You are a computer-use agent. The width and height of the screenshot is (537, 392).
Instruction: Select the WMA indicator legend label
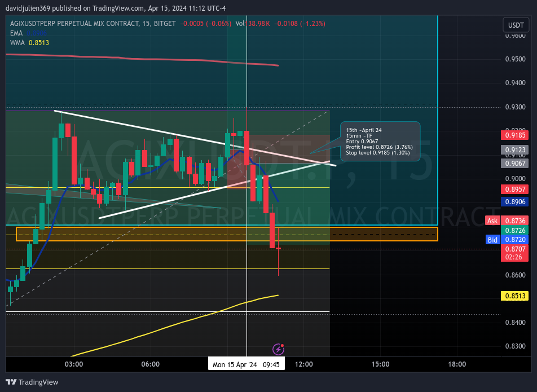[17, 43]
